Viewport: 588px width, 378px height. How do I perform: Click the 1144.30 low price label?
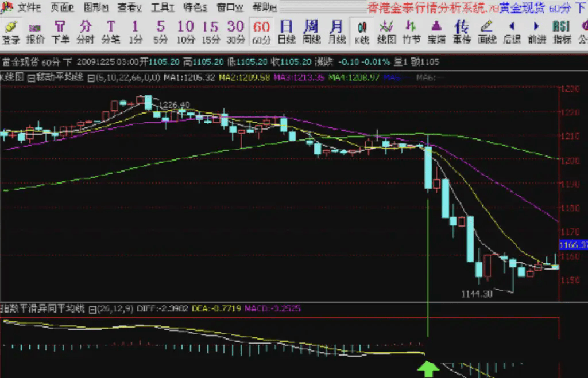click(x=476, y=294)
